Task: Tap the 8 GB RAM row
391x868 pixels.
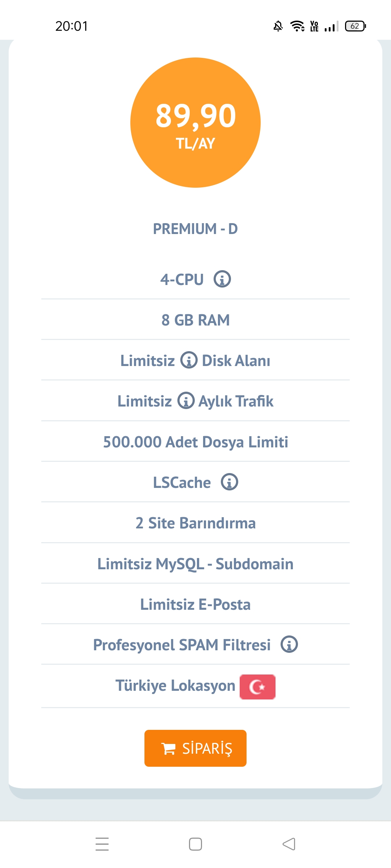Action: coord(195,320)
